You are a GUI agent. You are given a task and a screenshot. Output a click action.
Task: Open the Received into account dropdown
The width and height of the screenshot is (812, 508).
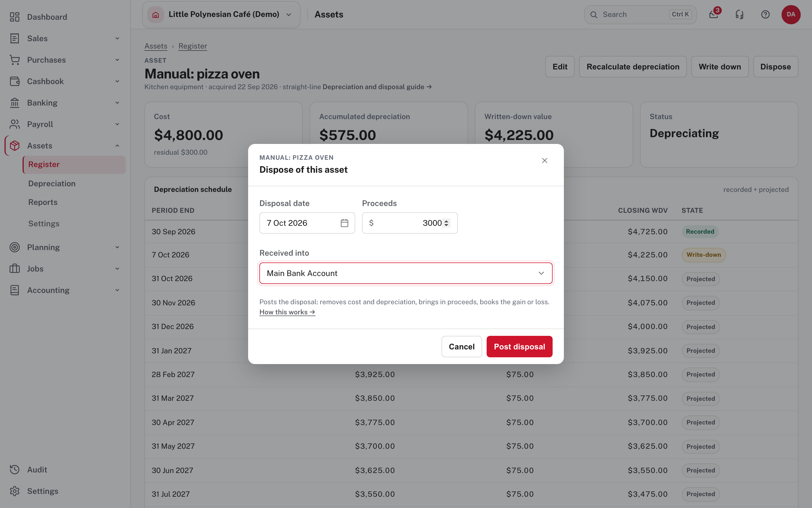[406, 273]
